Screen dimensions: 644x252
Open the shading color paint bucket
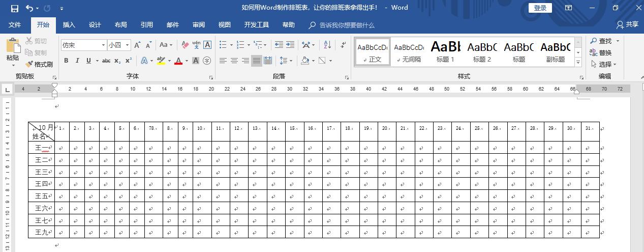pyautogui.click(x=304, y=61)
